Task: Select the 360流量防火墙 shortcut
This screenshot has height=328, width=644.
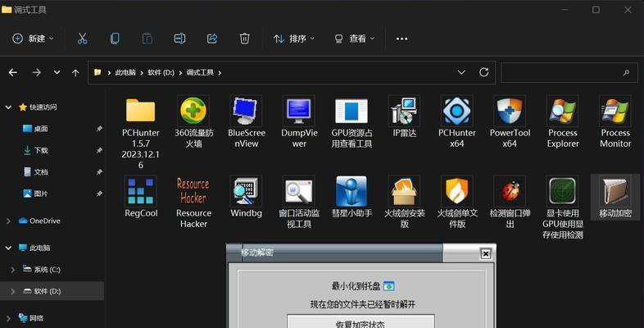Action: [193, 111]
